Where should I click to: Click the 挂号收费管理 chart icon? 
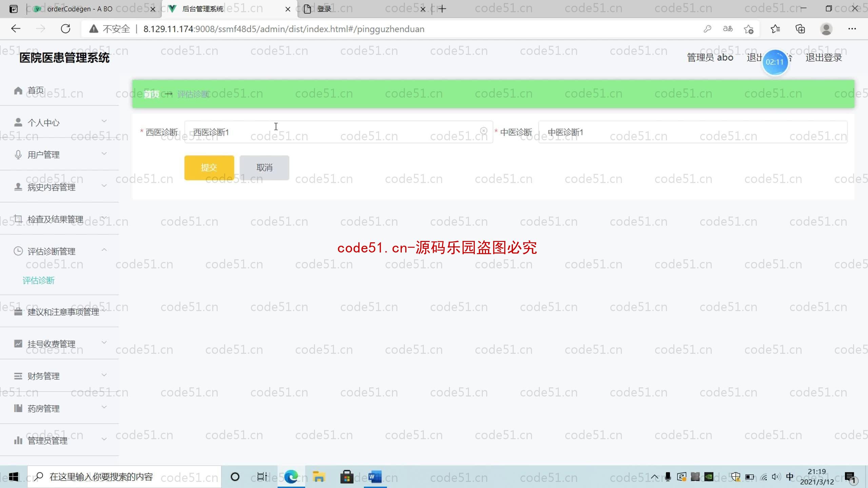click(x=18, y=344)
